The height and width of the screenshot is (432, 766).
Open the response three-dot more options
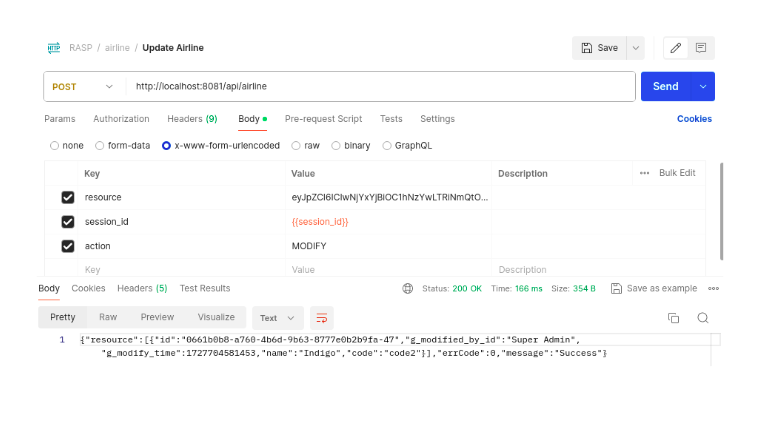pyautogui.click(x=713, y=288)
